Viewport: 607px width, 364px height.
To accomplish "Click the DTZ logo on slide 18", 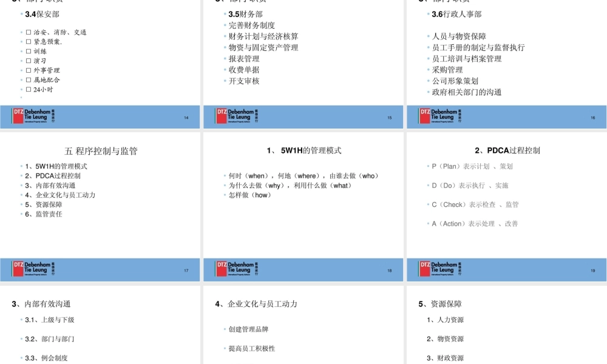I will pos(237,269).
